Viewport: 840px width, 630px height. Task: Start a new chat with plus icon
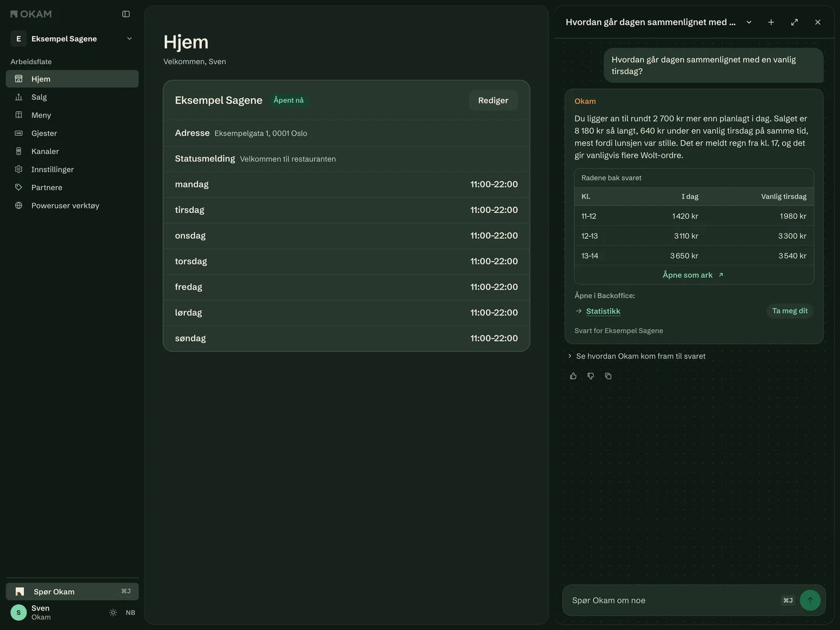pyautogui.click(x=771, y=22)
